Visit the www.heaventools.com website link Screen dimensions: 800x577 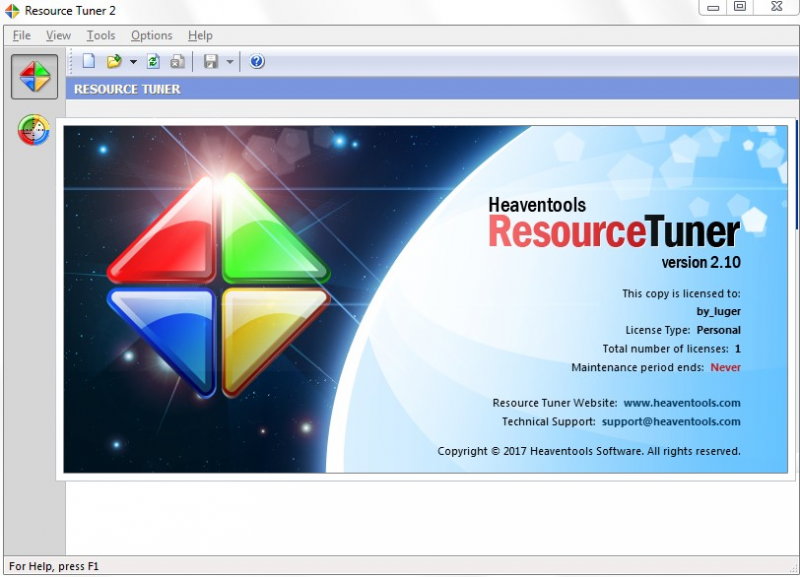click(682, 403)
